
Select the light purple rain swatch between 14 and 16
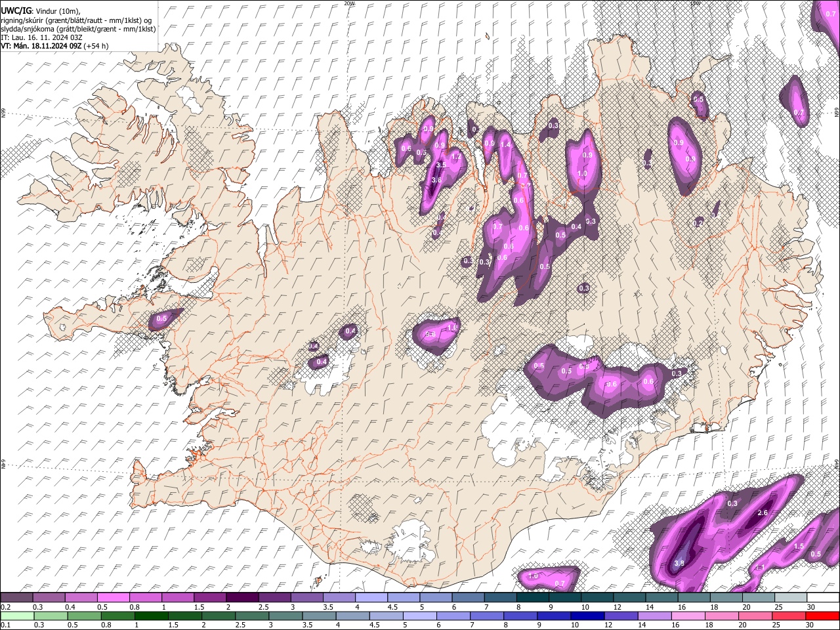tap(654, 616)
